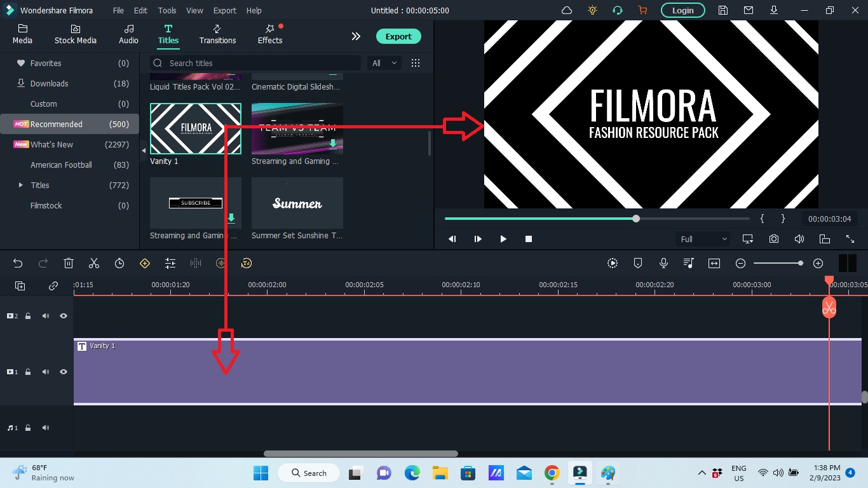Click the Login button
The image size is (868, 488).
[x=683, y=10]
